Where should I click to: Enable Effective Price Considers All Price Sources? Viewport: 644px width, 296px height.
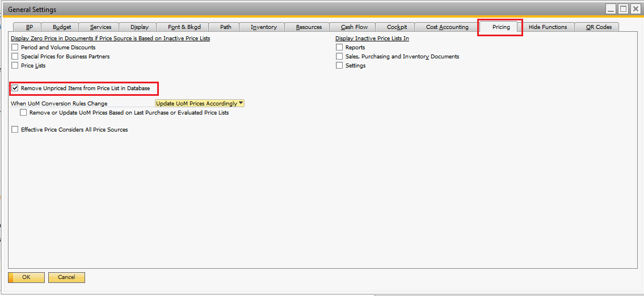tap(15, 130)
